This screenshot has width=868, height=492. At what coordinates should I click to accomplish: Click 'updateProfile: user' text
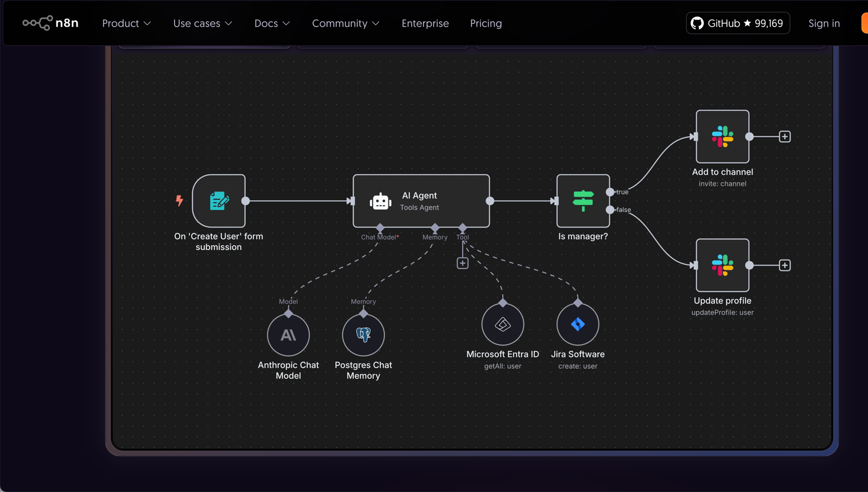(x=723, y=312)
